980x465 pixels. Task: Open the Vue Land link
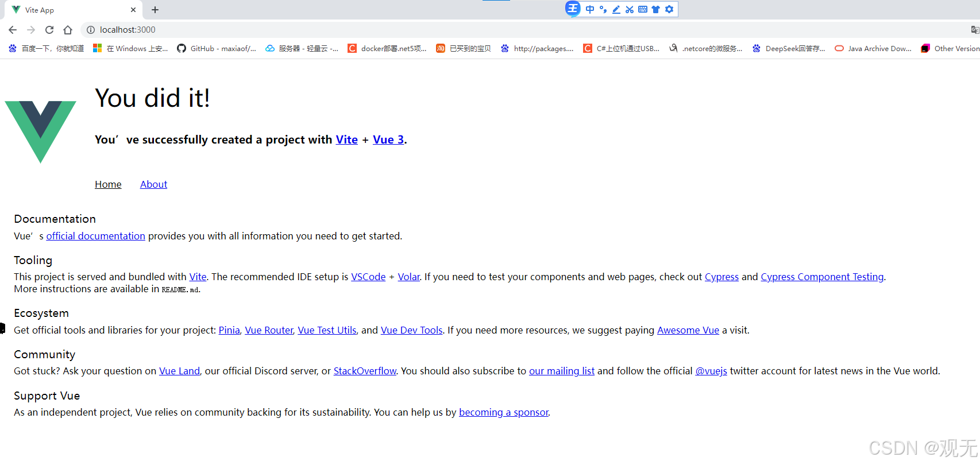179,371
